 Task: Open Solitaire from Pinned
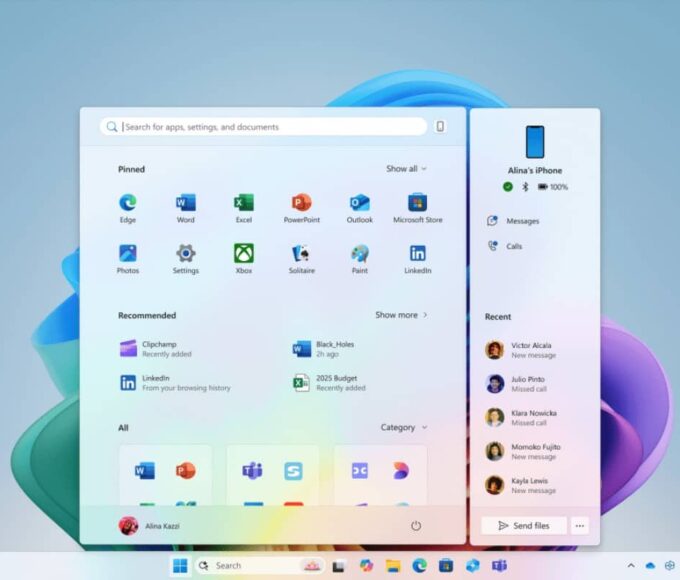tap(302, 259)
